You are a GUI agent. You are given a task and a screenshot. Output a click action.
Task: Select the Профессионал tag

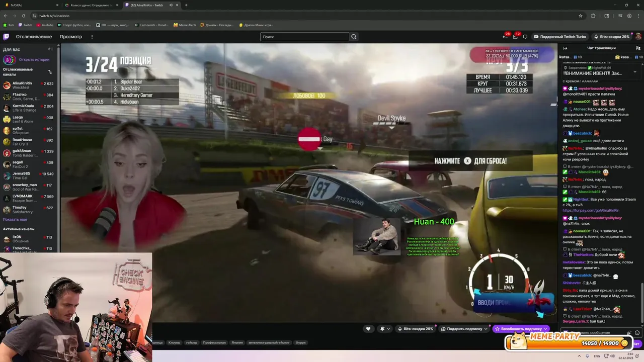coord(214,343)
